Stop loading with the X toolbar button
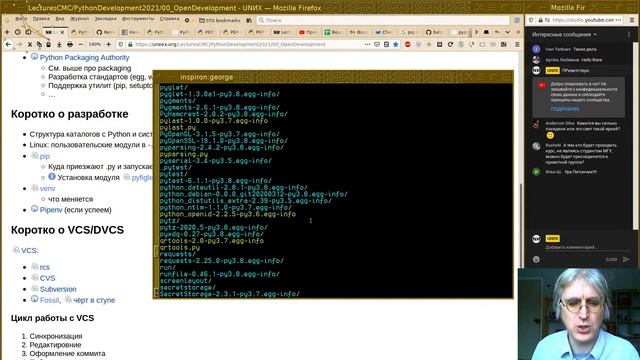640x360 pixels. (30, 44)
